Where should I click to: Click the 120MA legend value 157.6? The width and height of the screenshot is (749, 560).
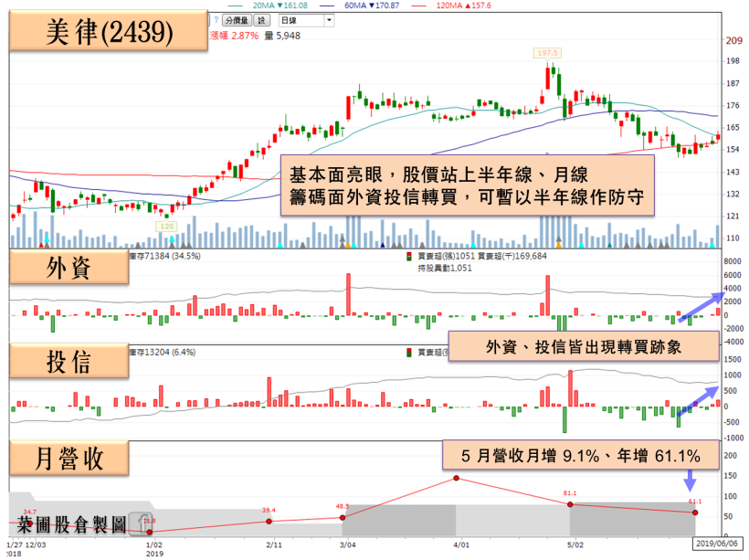tap(480, 5)
